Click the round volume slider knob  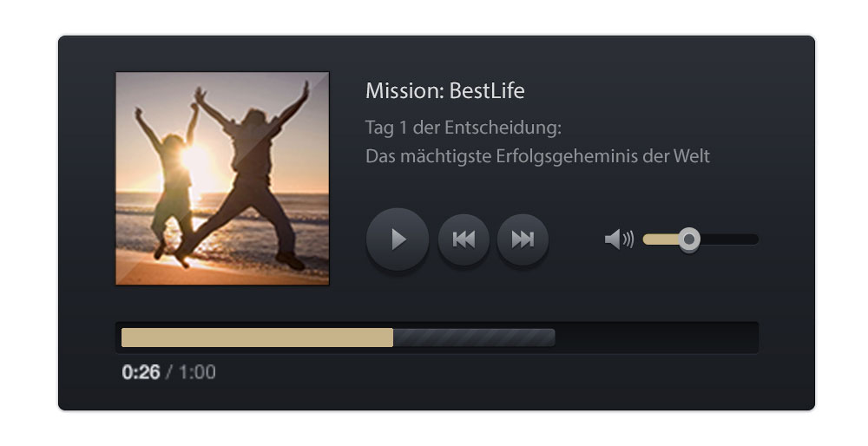[x=689, y=239]
